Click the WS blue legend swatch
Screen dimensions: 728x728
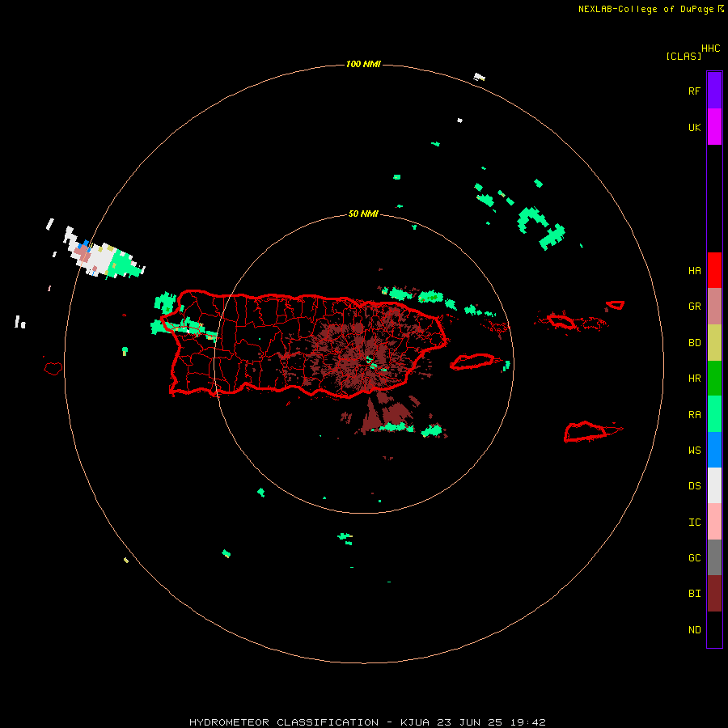pos(714,450)
